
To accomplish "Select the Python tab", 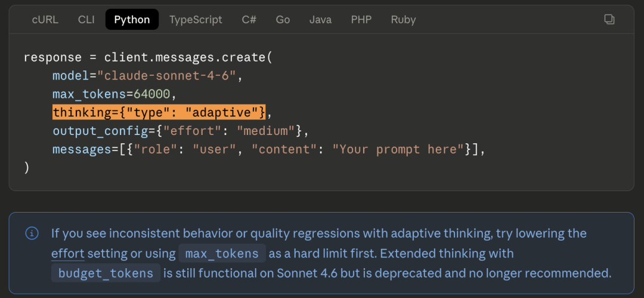I will click(x=132, y=20).
